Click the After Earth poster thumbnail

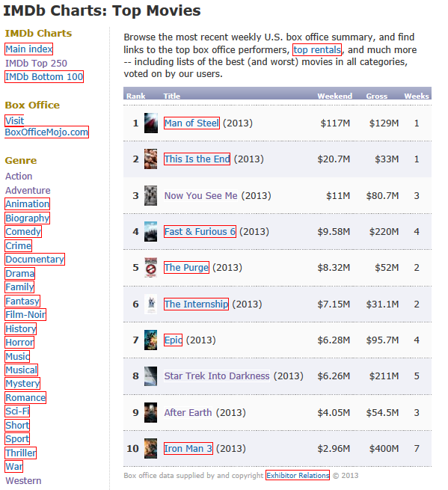pos(150,412)
